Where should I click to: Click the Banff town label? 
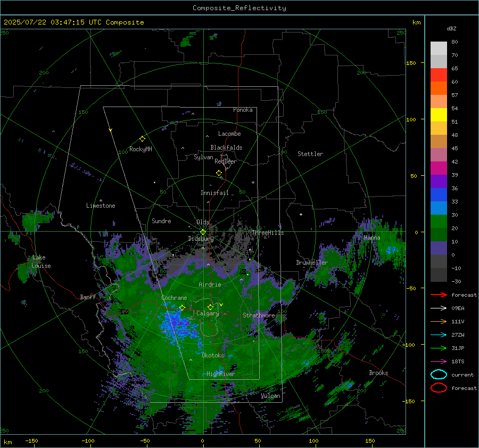[x=88, y=297]
